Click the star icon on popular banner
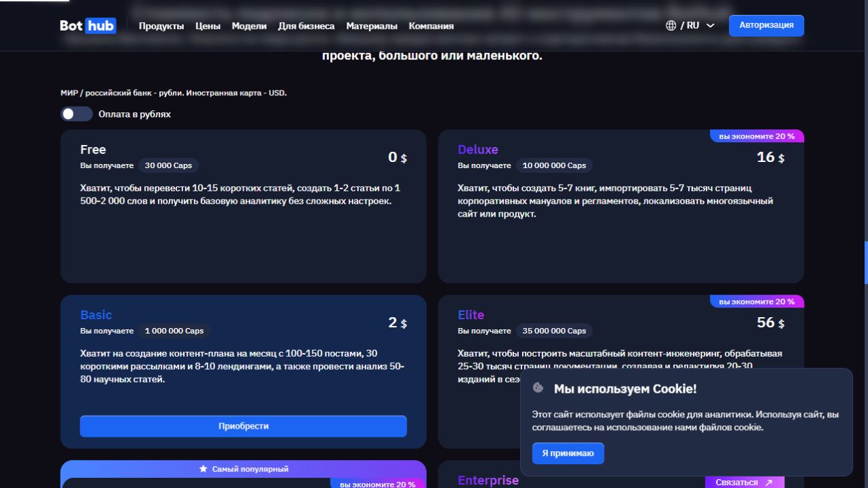The image size is (868, 488). [x=203, y=469]
